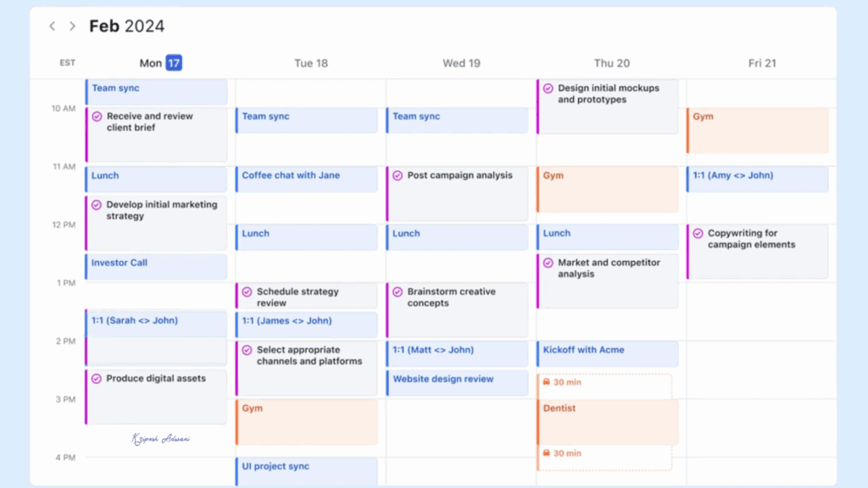Check 'Design initial mockups and prototypes' task circle
This screenshot has height=488, width=868.
(x=548, y=88)
